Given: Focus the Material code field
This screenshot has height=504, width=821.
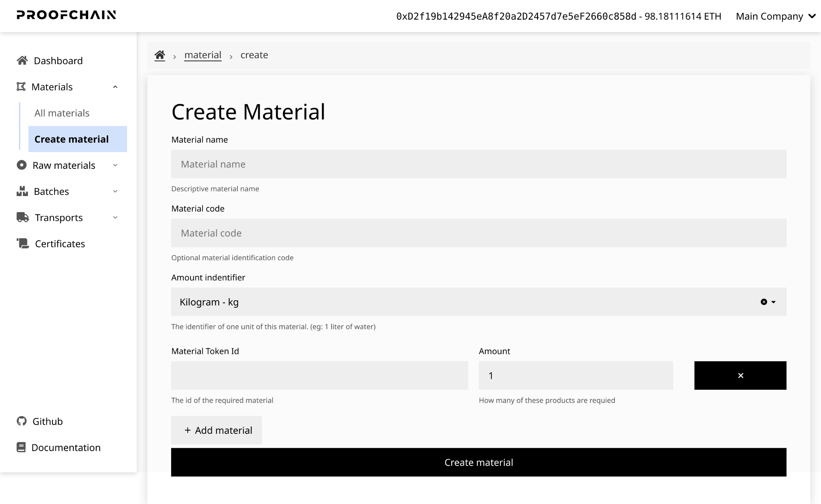Looking at the screenshot, I should click(x=479, y=233).
